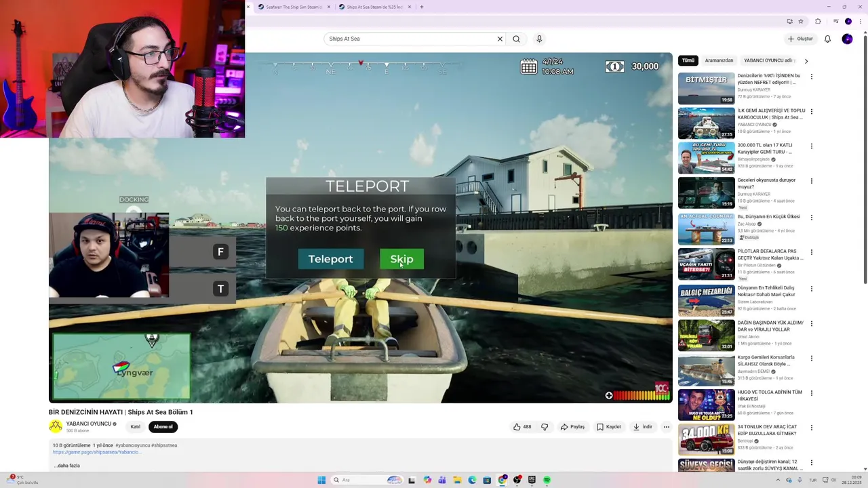Close the Ships At Sea Steam tab

[409, 7]
